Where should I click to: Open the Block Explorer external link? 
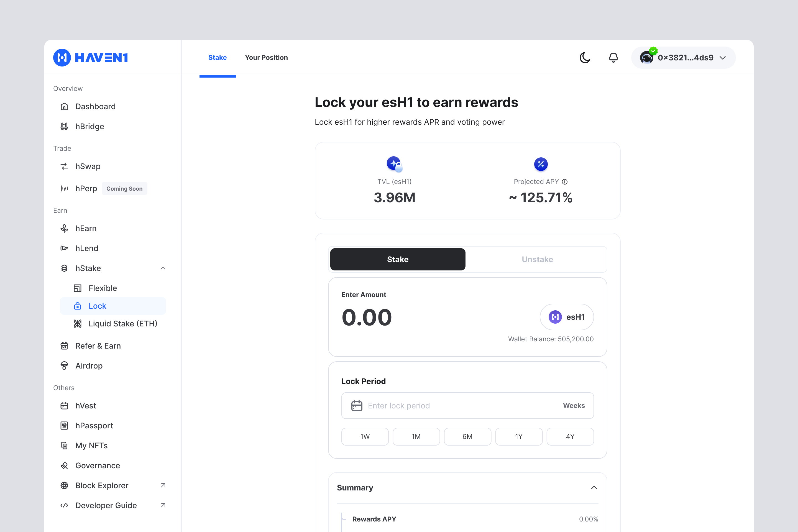point(102,485)
